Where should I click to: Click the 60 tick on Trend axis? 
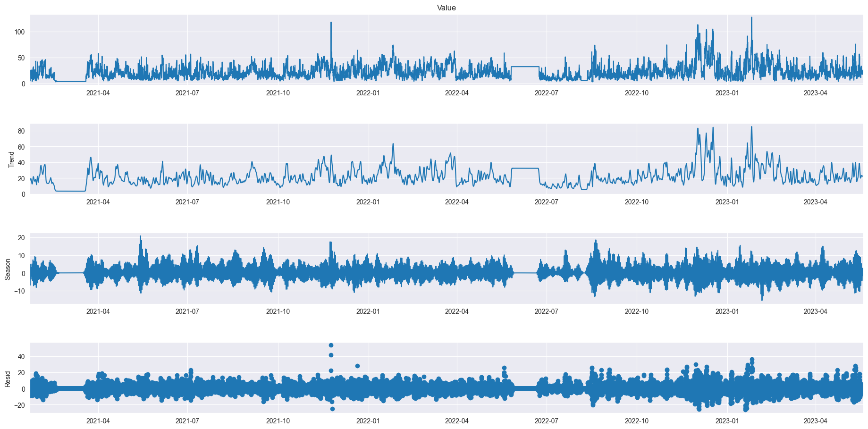(22, 147)
